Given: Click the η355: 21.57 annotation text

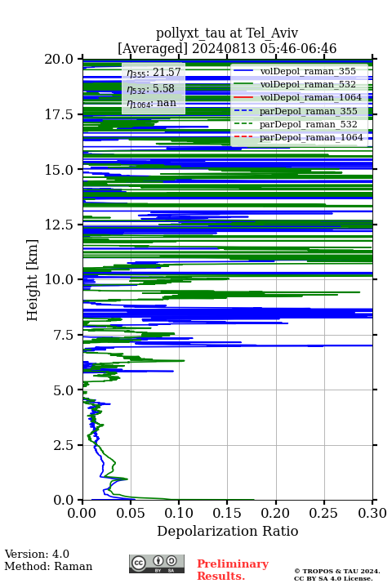Looking at the screenshot, I should [x=154, y=72].
